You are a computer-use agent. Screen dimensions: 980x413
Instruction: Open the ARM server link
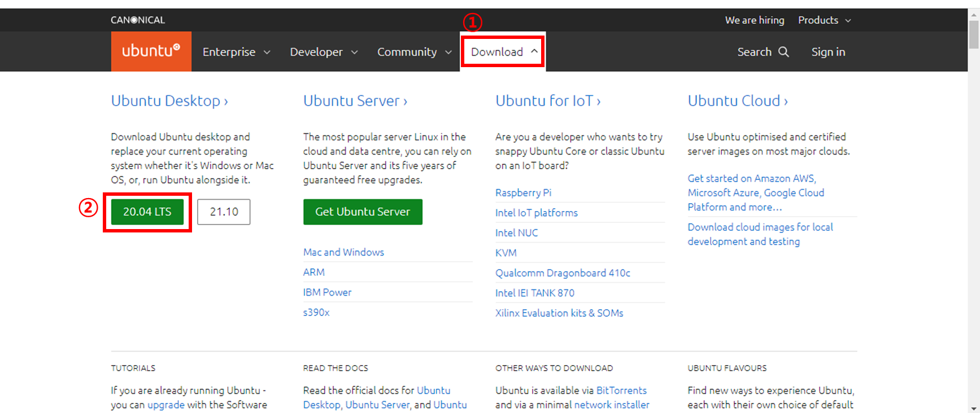[313, 272]
